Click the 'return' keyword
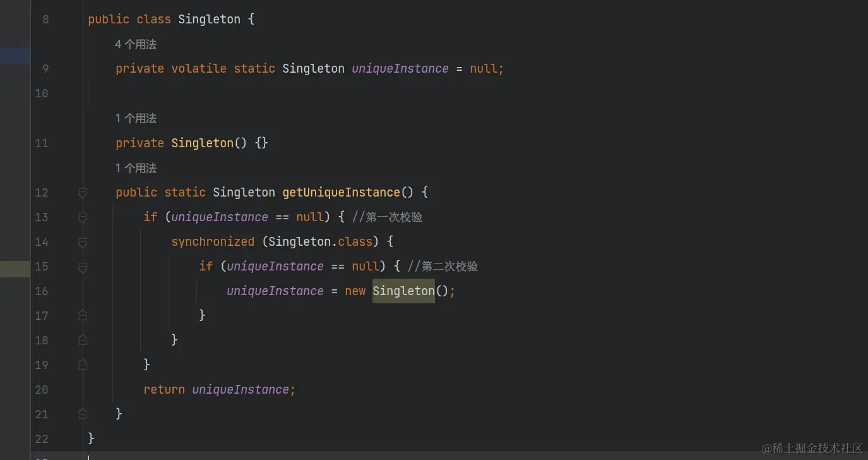 pos(164,389)
